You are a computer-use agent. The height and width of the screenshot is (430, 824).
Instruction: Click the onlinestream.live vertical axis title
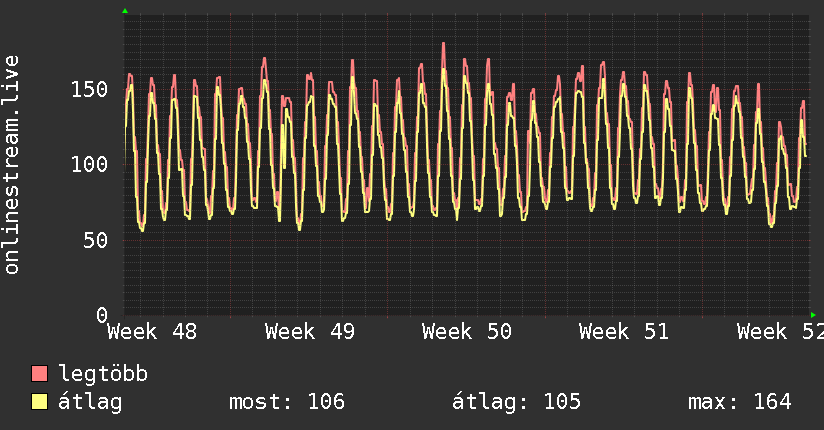coord(11,165)
